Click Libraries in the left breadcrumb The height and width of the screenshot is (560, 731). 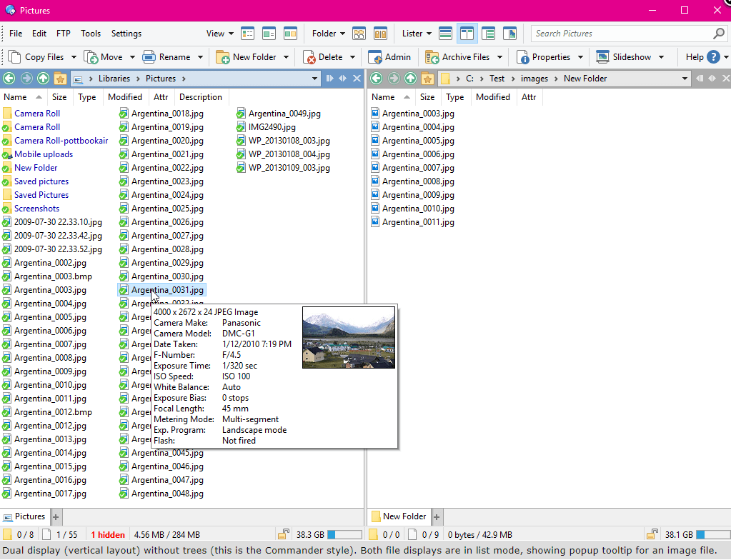click(x=114, y=79)
